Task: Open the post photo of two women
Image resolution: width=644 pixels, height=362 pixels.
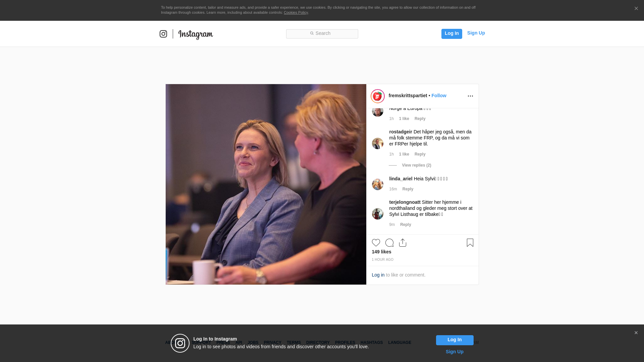Action: click(266, 184)
